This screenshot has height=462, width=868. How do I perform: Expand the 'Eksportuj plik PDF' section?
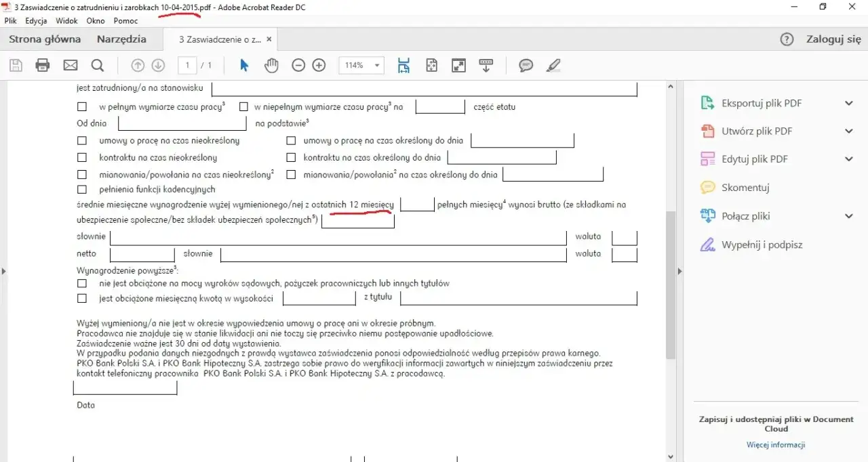(x=848, y=103)
